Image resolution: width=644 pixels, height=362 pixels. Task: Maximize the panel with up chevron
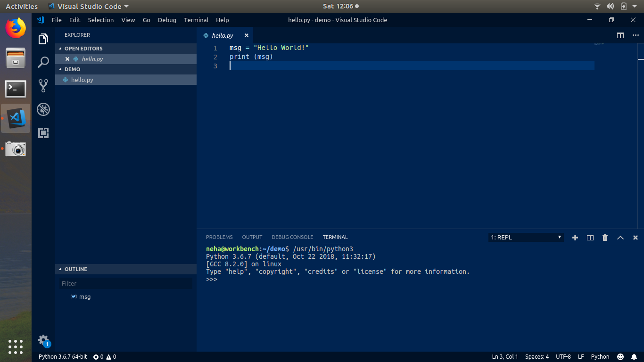(620, 238)
